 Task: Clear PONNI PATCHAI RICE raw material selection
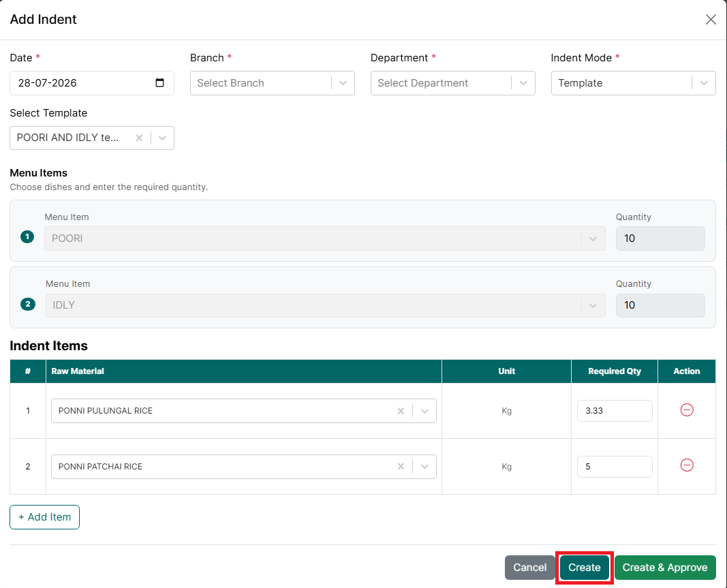(401, 467)
